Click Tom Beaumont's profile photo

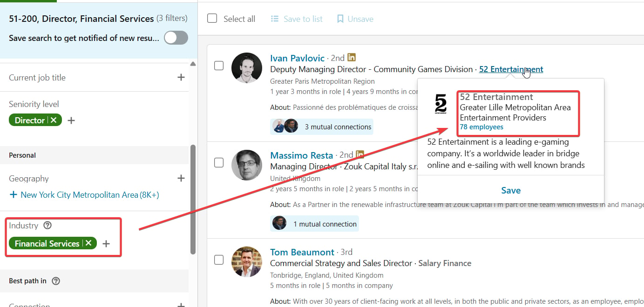pyautogui.click(x=247, y=262)
